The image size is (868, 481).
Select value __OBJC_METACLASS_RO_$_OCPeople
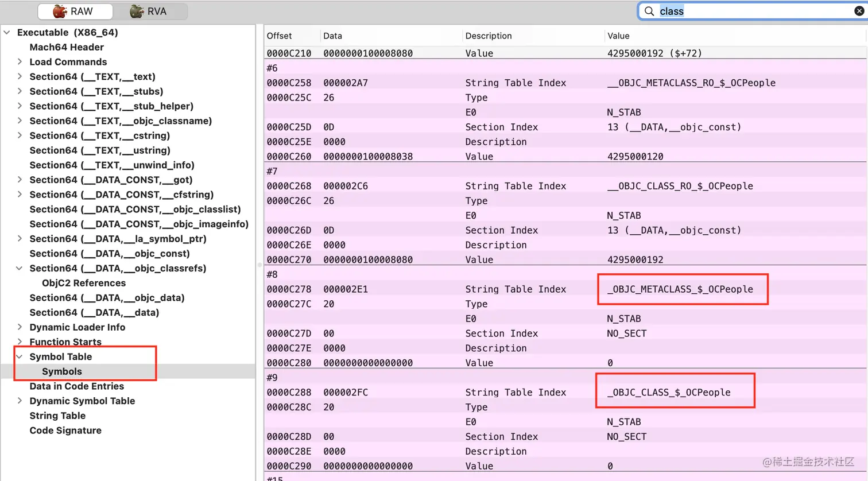691,83
